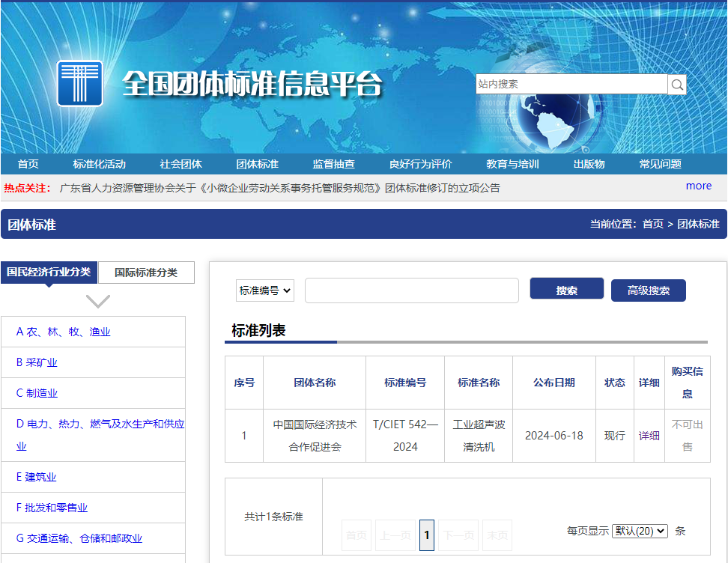Image resolution: width=728 pixels, height=563 pixels.
Task: Open 高级搜索 advanced search
Action: (x=649, y=288)
